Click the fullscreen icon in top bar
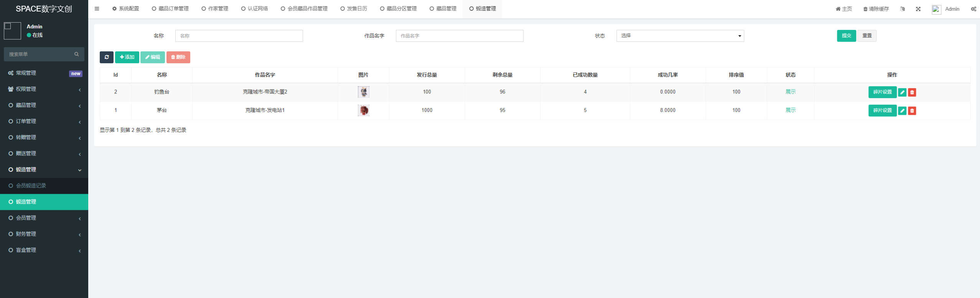 pos(918,9)
